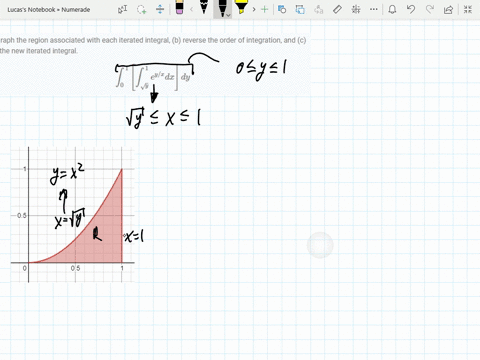Show previous pens with left chevron
This screenshot has width=480, height=360.
(191, 9)
